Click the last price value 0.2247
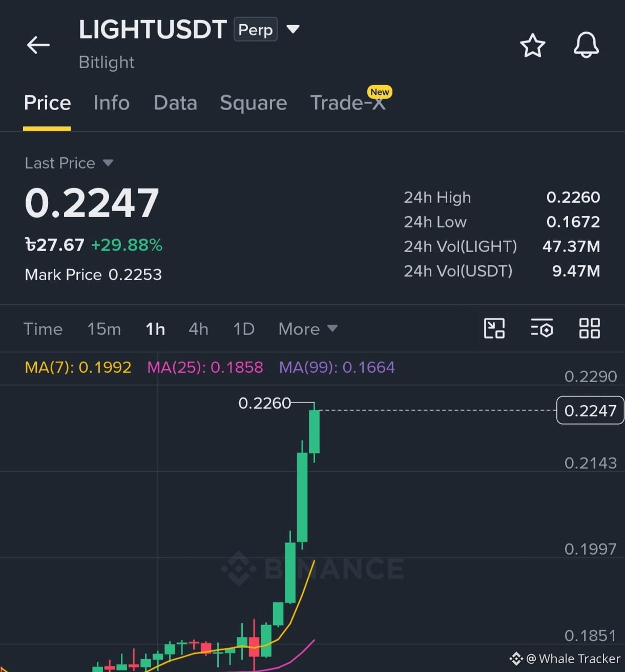 tap(92, 203)
